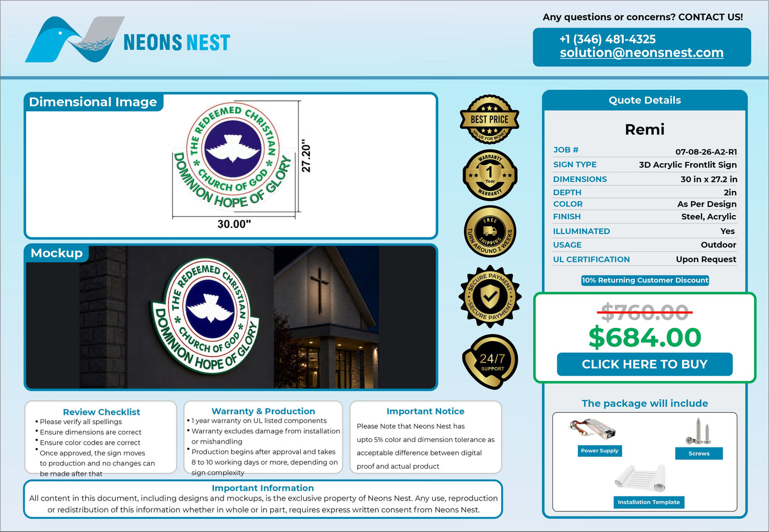Image resolution: width=769 pixels, height=532 pixels.
Task: Click the 1 Year Warranty badge
Action: [490, 175]
